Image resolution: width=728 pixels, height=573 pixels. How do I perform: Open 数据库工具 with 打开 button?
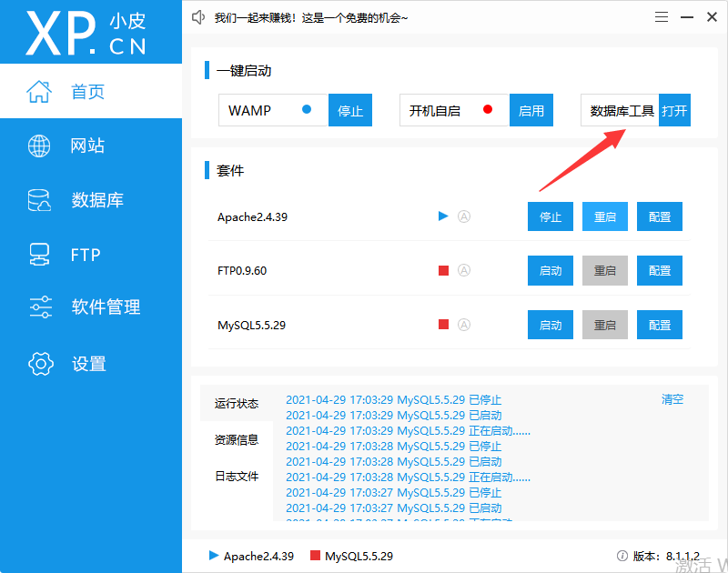(674, 110)
